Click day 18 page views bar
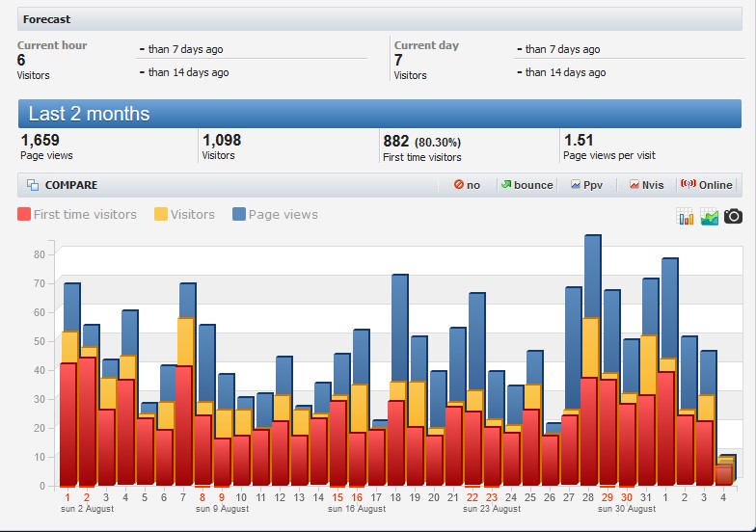Screen dimensions: 756x532 point(399,326)
